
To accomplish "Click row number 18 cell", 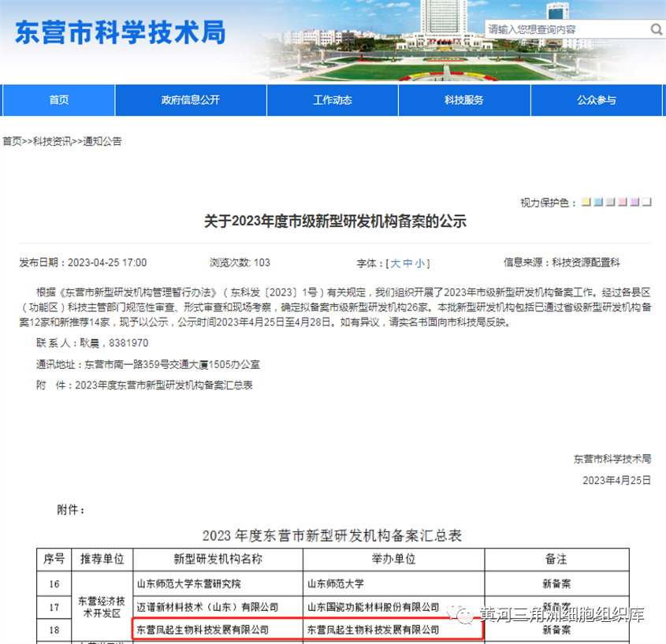I will [x=54, y=630].
